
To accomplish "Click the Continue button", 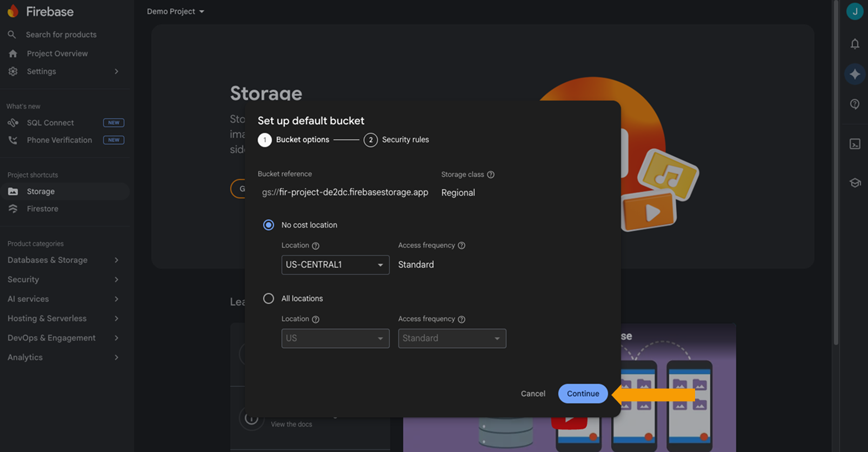I will (583, 394).
